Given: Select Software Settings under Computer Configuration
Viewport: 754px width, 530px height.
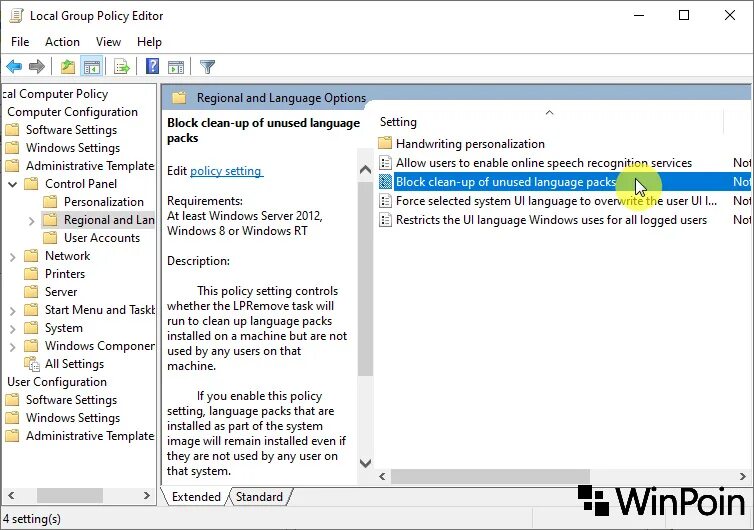Looking at the screenshot, I should coord(71,130).
